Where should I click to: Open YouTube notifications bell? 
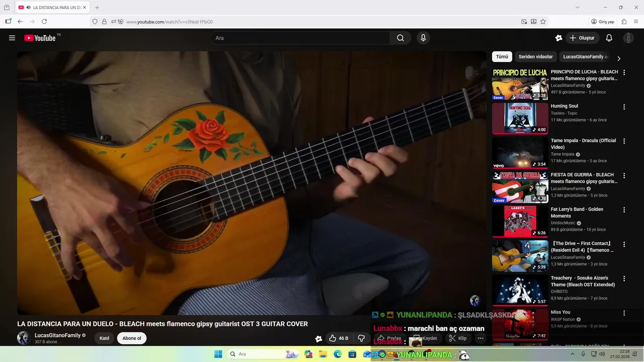tap(609, 38)
